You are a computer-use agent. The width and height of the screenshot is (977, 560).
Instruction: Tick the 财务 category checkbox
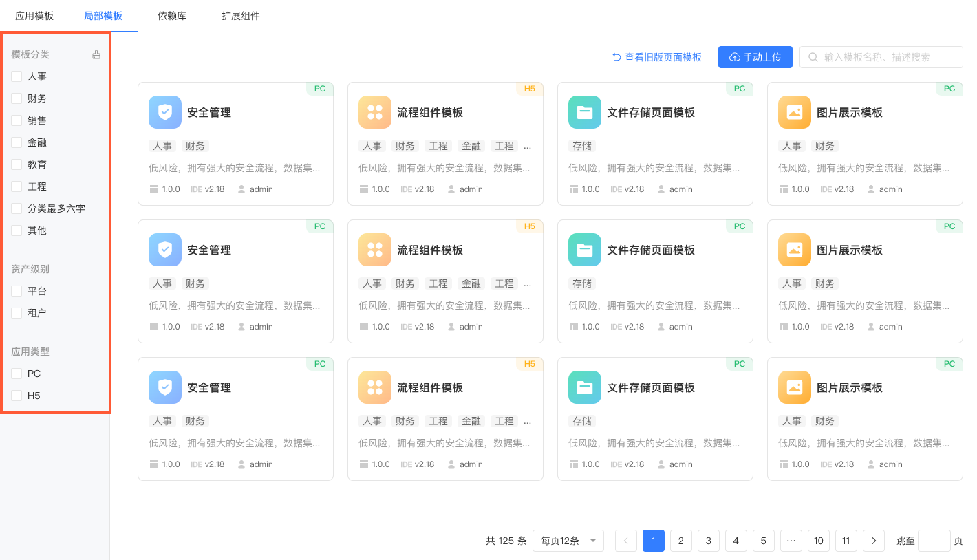17,98
